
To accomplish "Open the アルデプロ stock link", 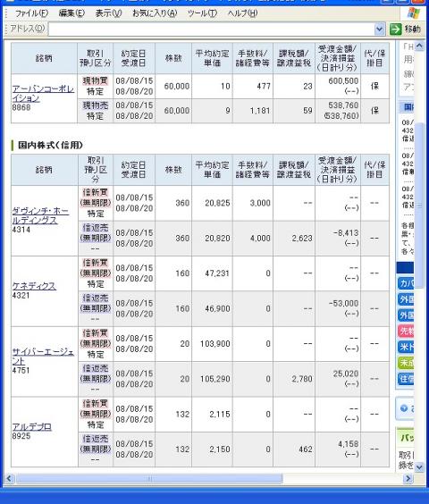I will tap(32, 427).
